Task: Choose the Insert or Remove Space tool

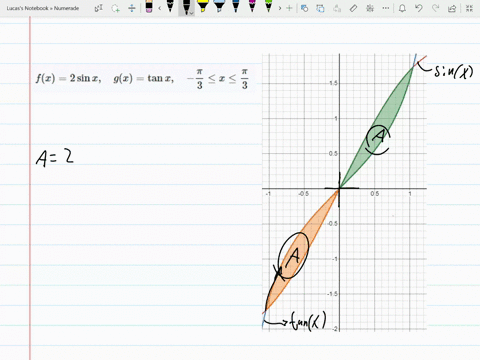Action: coord(132,8)
